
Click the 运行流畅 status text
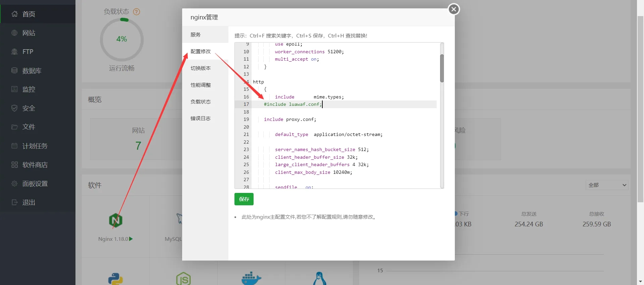[x=121, y=68]
